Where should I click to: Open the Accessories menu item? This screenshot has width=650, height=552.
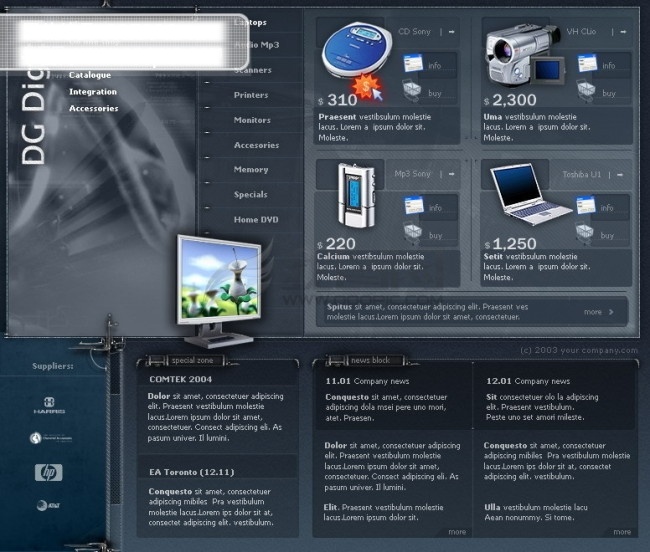[94, 108]
